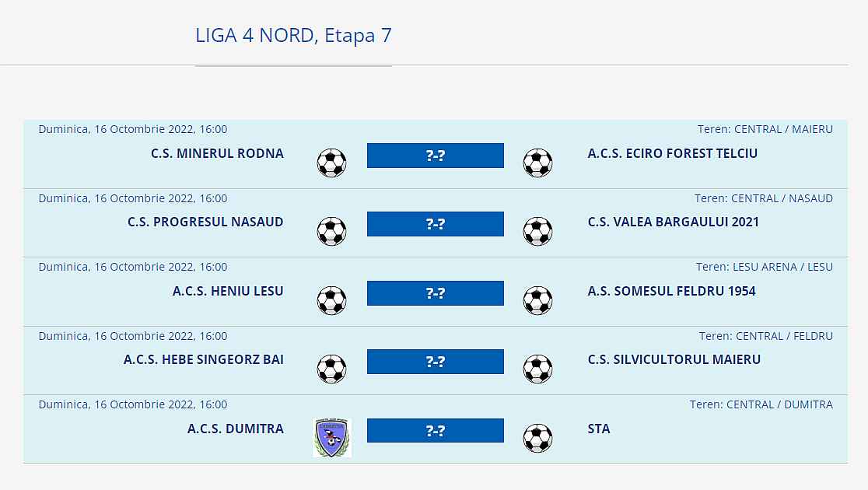
Task: Open the A.C.S. DUMITRA team link
Action: [235, 429]
